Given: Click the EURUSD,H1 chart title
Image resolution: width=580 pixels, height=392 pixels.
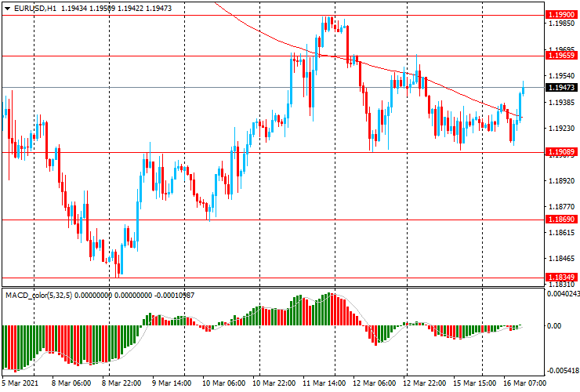Looking at the screenshot, I should coord(35,8).
